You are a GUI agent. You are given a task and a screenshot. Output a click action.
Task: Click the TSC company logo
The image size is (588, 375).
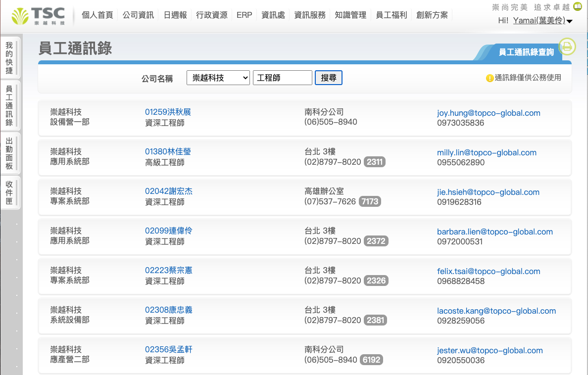[39, 16]
